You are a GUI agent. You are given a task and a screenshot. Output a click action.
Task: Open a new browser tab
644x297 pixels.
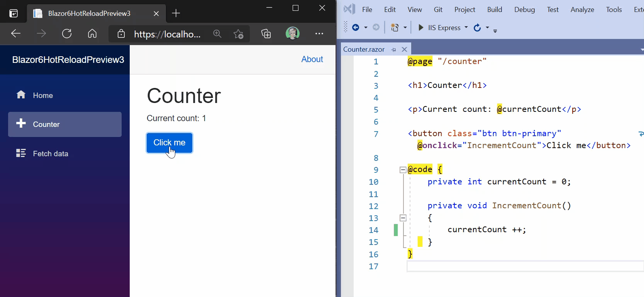click(x=176, y=13)
